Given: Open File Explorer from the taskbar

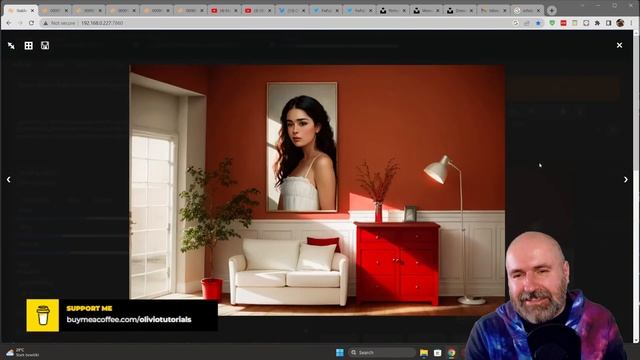Looking at the screenshot, I should 424,353.
